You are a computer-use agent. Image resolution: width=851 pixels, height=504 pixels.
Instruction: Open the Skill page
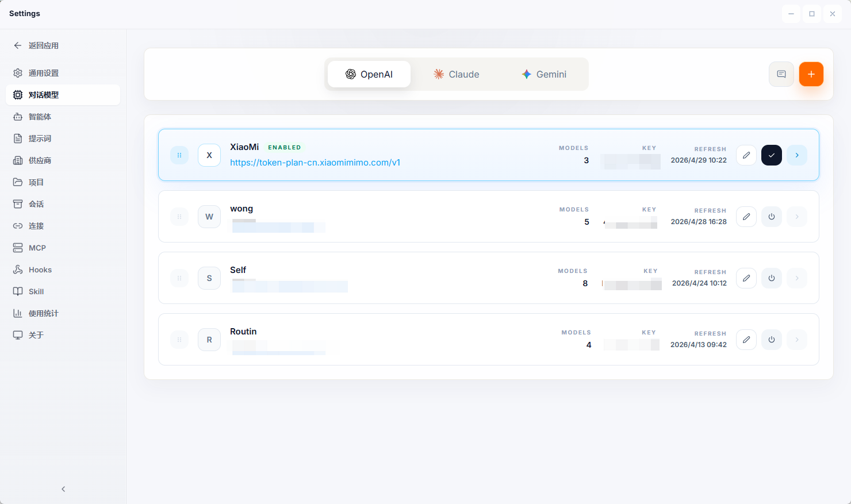pos(63,291)
